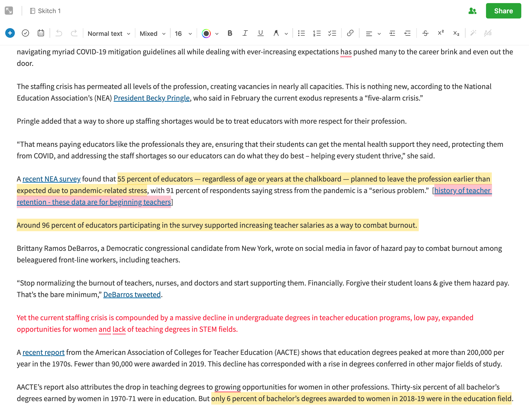Toggle checklist formatting
The height and width of the screenshot is (420, 529).
click(x=332, y=33)
